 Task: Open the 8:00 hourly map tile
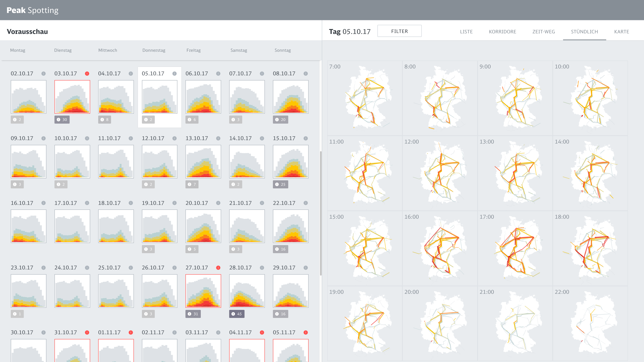point(440,98)
